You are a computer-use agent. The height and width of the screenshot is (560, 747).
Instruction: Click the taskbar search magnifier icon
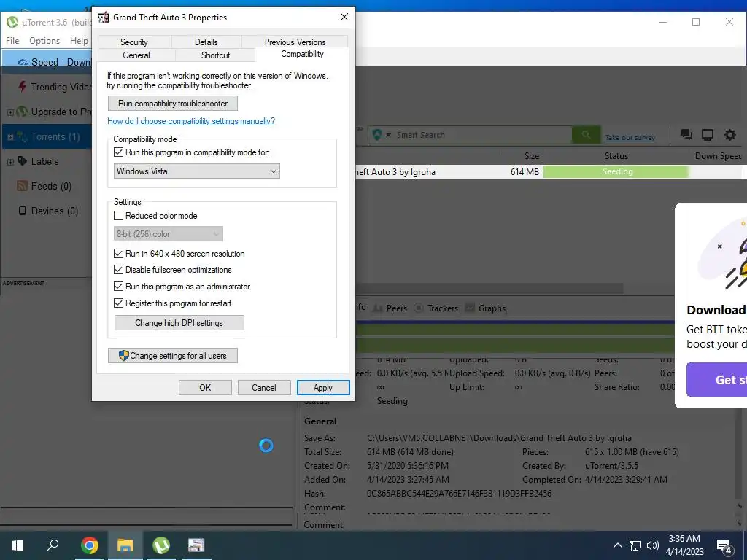tap(53, 545)
